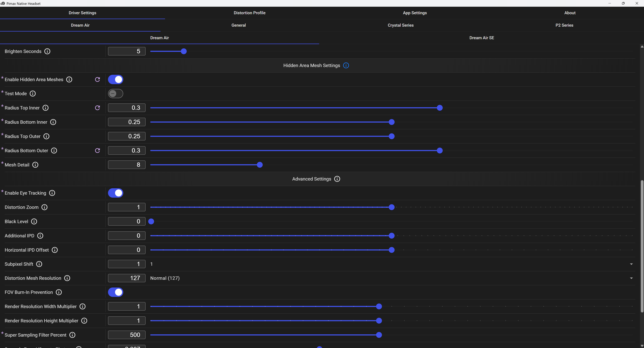
Task: Show info for Advanced Settings heading
Action: [337, 179]
